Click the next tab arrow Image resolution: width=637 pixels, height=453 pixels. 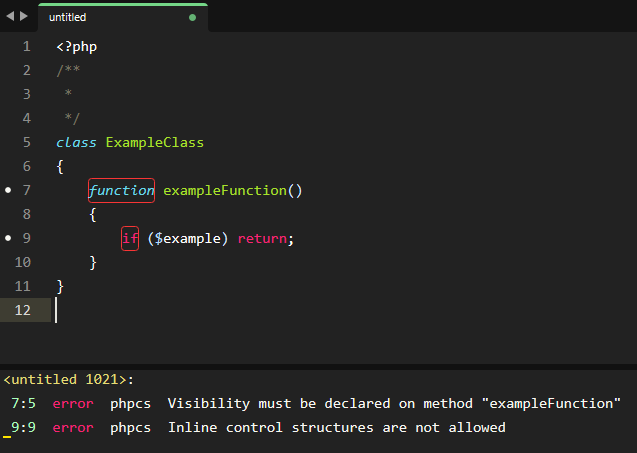24,16
